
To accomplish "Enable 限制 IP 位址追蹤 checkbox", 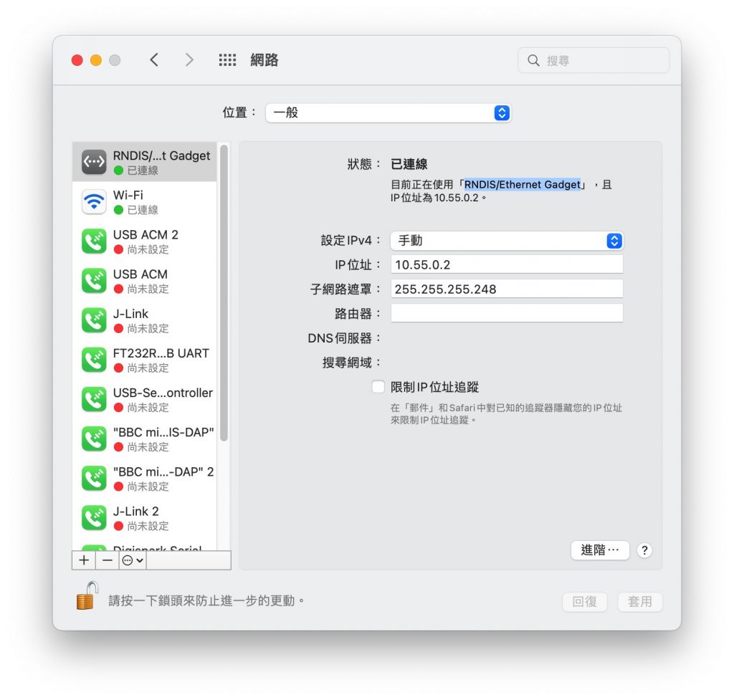I will pos(378,387).
